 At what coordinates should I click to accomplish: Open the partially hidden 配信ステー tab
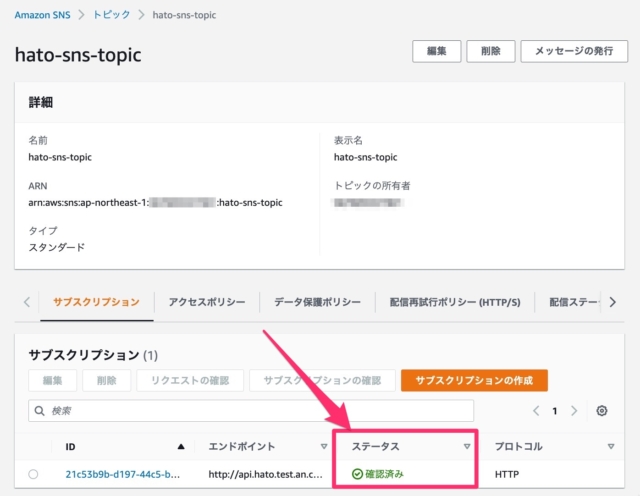(x=574, y=302)
